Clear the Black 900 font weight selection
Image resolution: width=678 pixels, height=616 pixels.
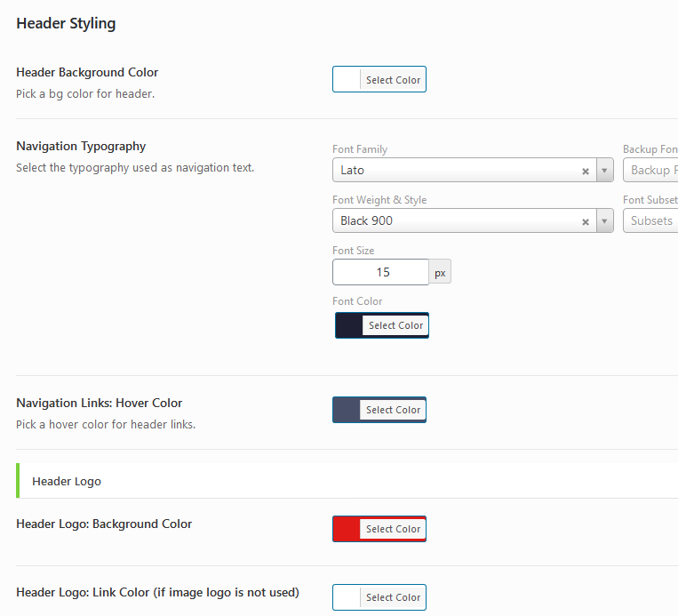586,221
